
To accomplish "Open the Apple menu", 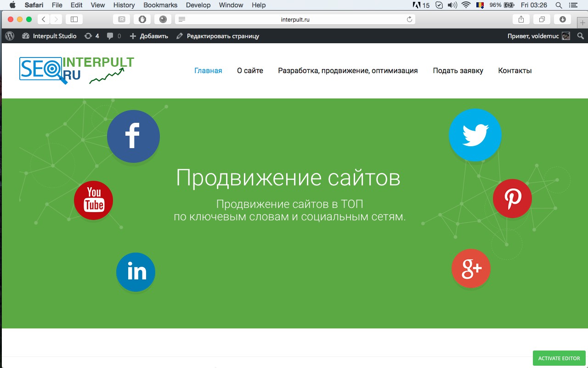I will [12, 5].
